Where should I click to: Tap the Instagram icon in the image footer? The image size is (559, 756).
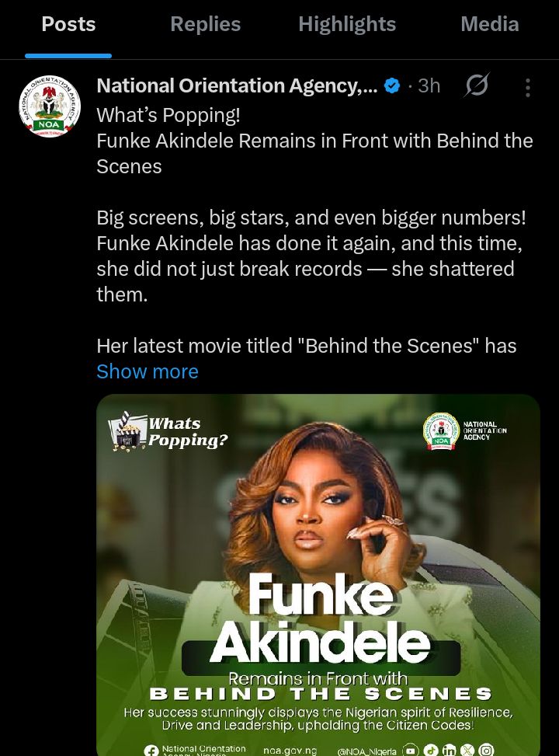(x=486, y=750)
